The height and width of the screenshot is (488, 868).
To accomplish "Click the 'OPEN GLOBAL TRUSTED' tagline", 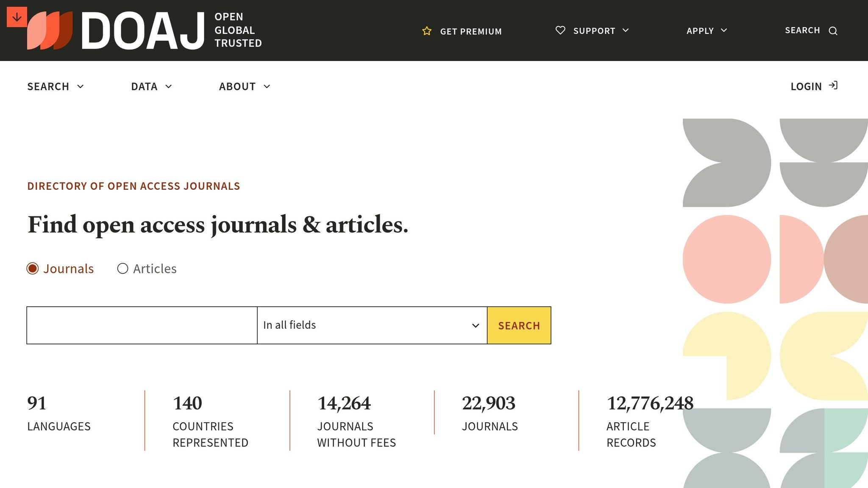I will coord(238,30).
